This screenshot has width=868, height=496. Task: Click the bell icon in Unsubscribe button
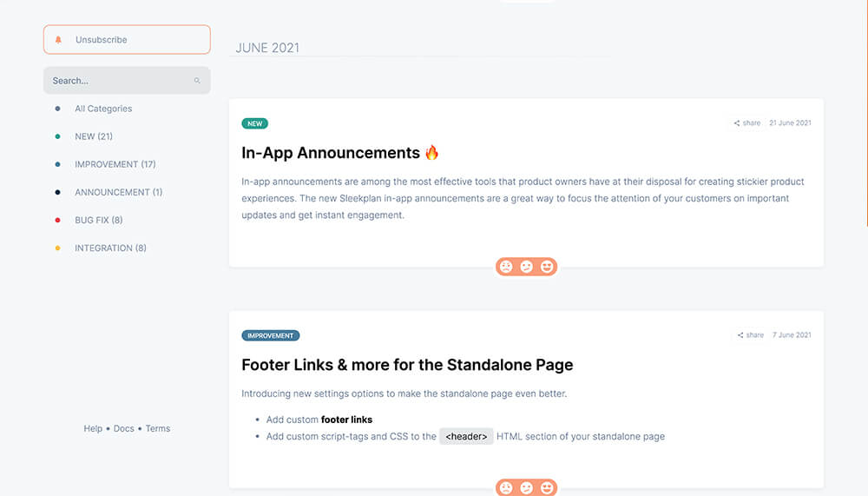58,40
